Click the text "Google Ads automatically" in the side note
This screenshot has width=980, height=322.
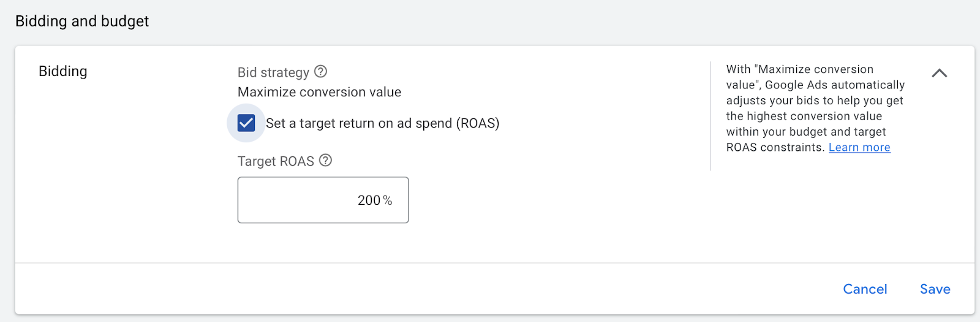[834, 85]
